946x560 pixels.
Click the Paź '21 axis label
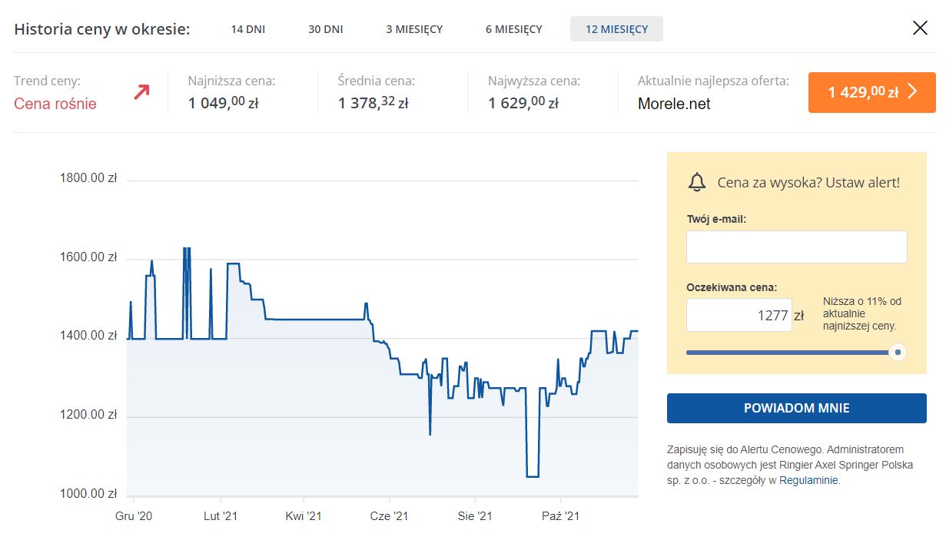coord(560,516)
